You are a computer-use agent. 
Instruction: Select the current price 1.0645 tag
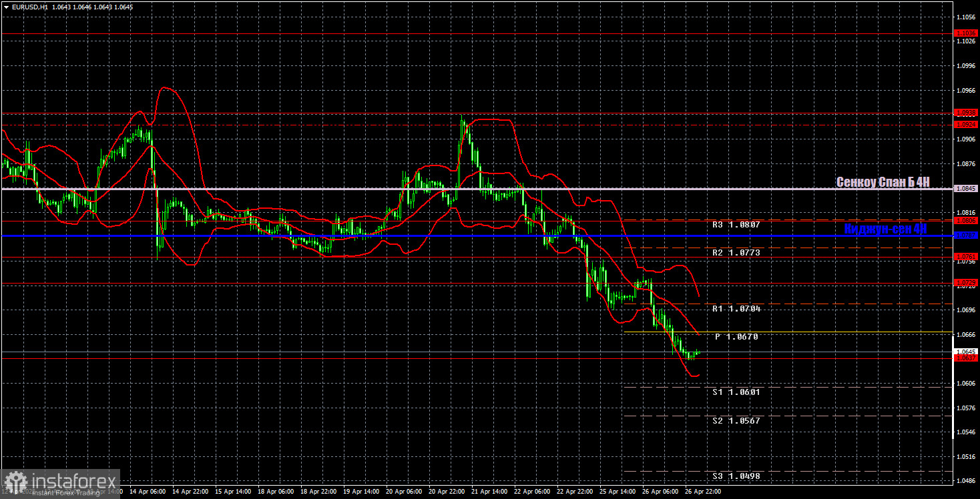pos(966,352)
